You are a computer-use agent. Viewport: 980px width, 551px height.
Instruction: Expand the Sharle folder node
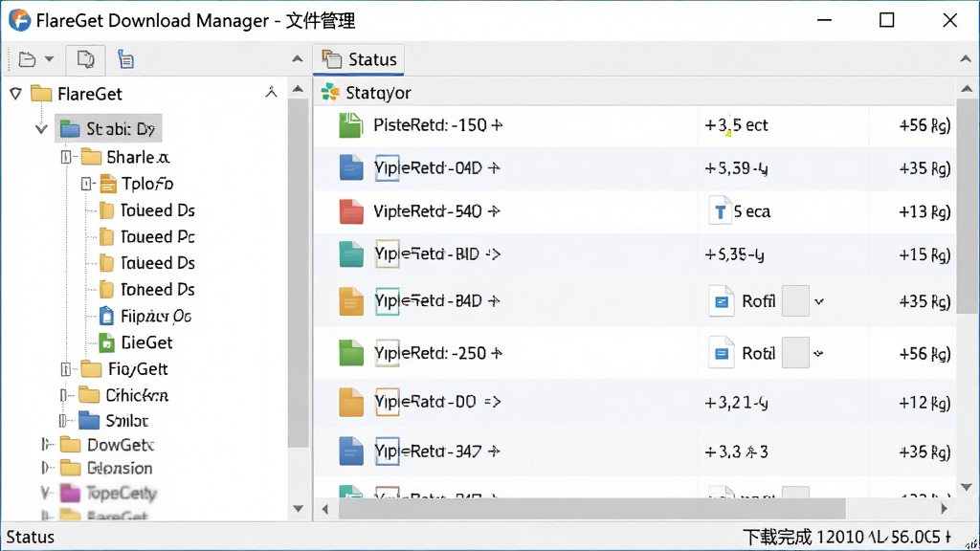(66, 157)
